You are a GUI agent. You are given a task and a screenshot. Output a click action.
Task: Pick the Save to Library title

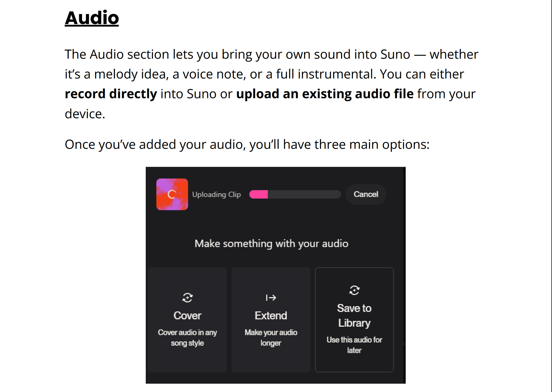click(354, 315)
